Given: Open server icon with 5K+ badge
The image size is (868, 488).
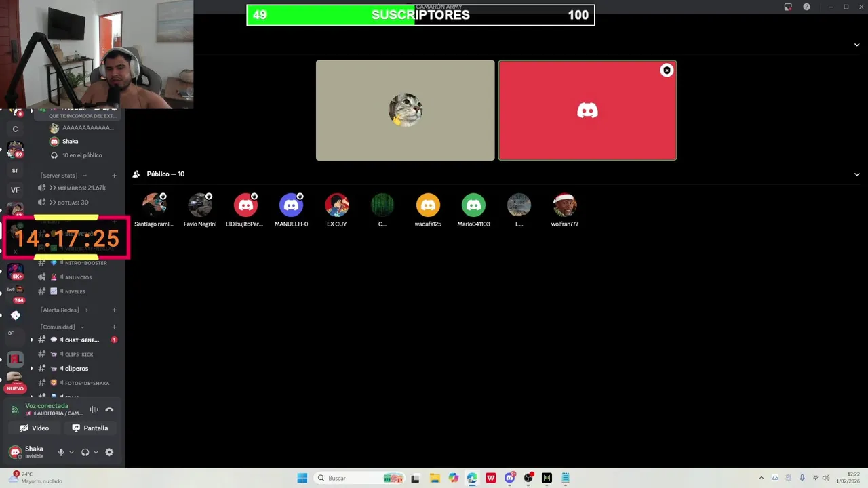Looking at the screenshot, I should coord(15,272).
